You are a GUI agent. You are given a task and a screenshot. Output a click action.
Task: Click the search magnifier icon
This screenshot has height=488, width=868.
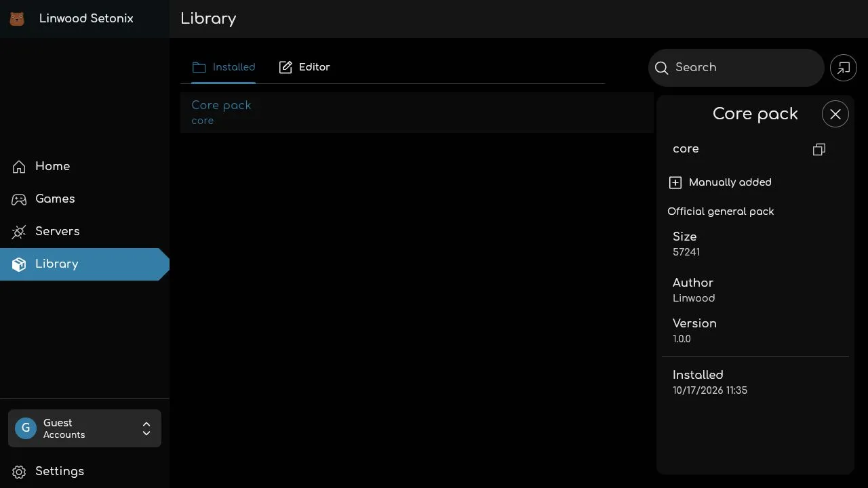[x=662, y=68]
